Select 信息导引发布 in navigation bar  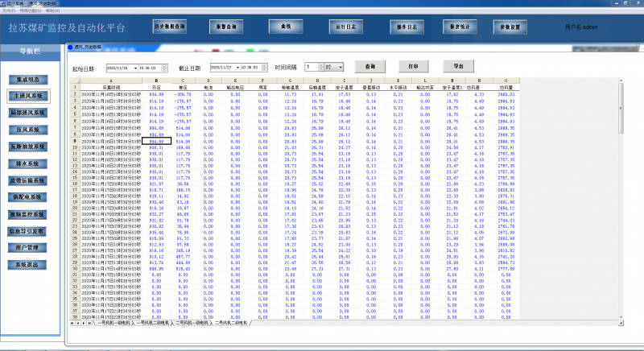[x=27, y=231]
